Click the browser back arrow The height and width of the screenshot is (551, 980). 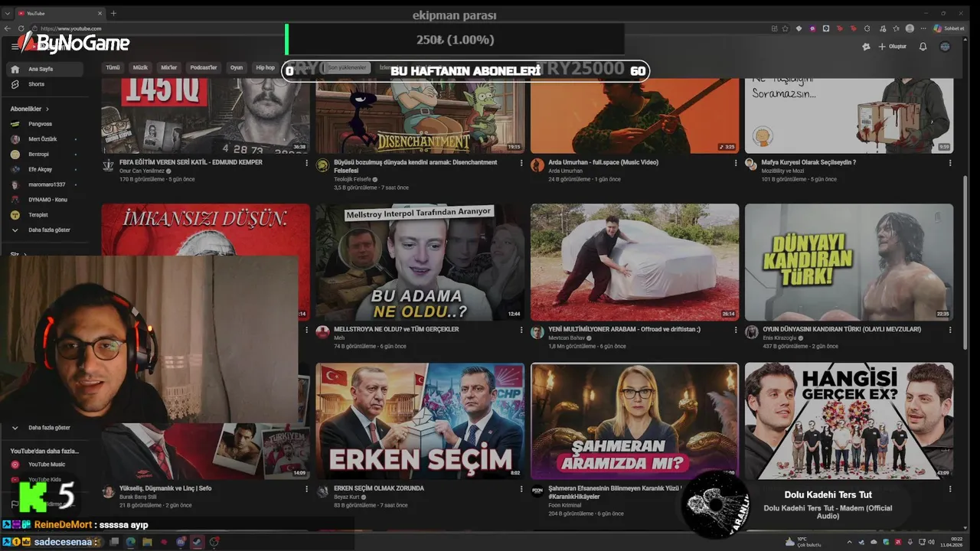[x=8, y=28]
